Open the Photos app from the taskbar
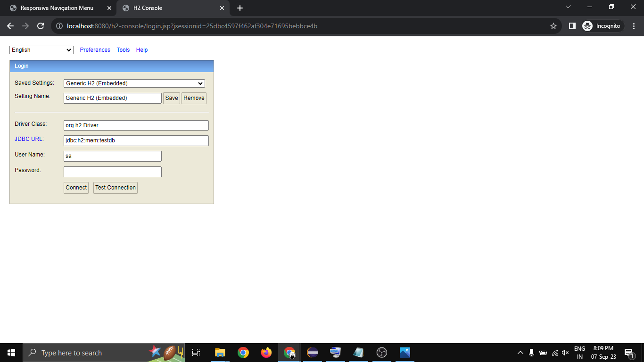This screenshot has height=362, width=644. (x=405, y=353)
